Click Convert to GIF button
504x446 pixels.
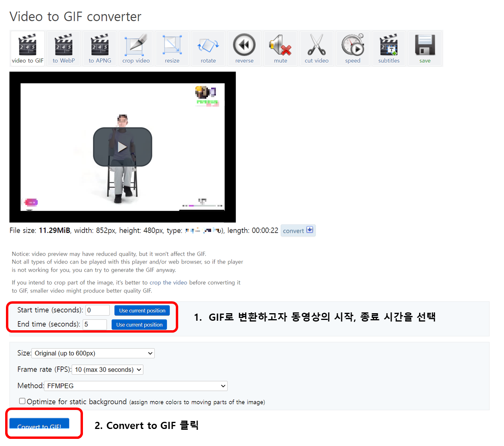coord(39,425)
